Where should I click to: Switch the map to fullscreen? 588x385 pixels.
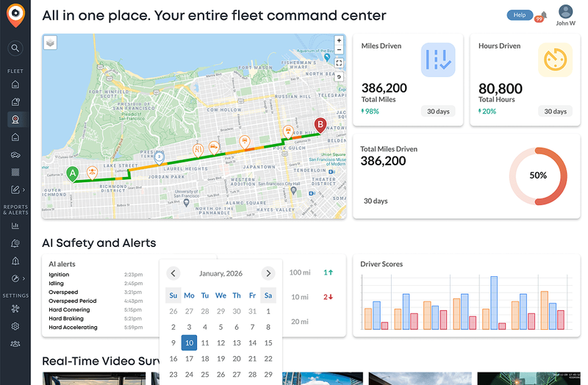339,63
